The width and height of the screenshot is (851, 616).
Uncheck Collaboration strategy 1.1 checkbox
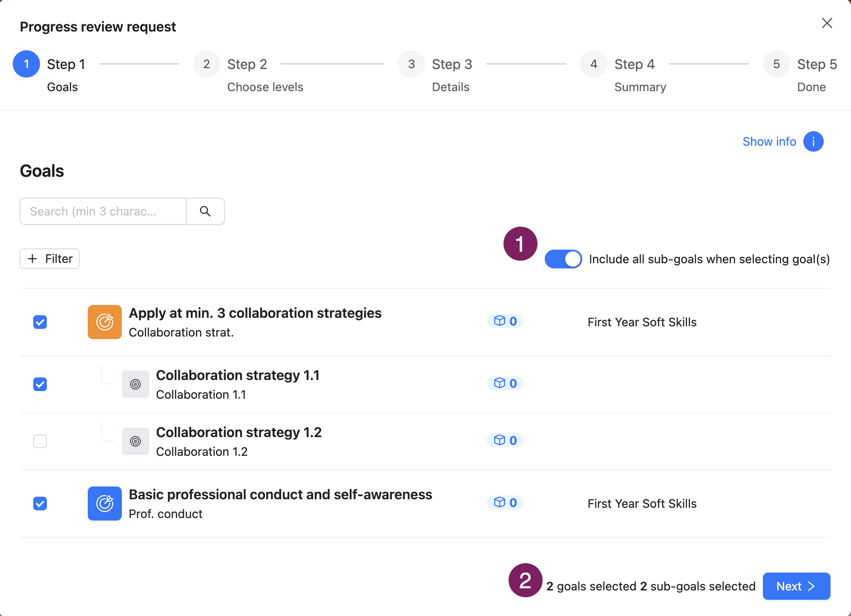tap(40, 384)
